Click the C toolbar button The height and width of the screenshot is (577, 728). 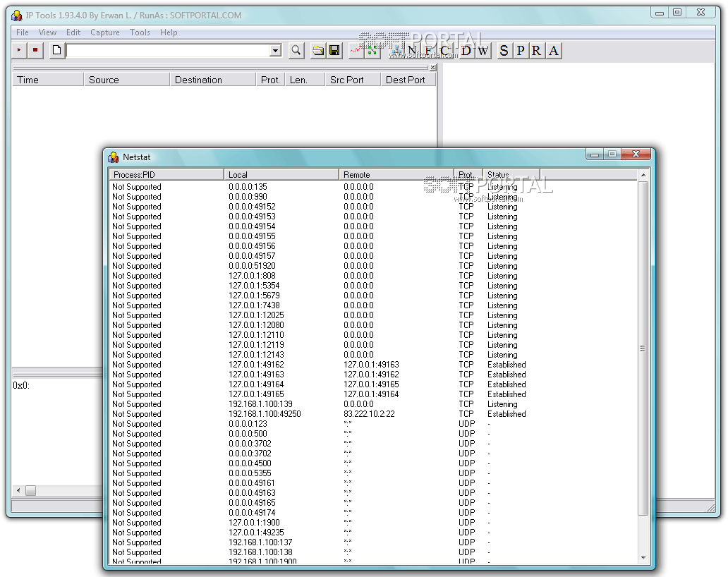tap(444, 50)
